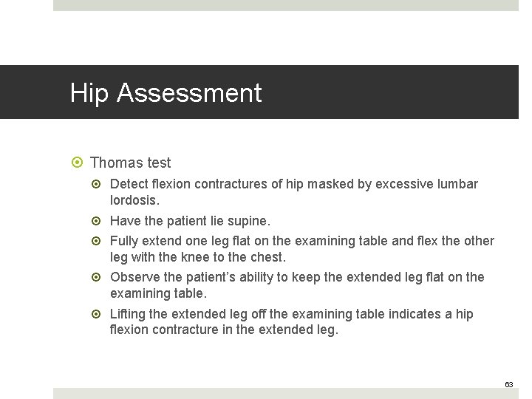Click the Thomas test heading text

pyautogui.click(x=130, y=163)
